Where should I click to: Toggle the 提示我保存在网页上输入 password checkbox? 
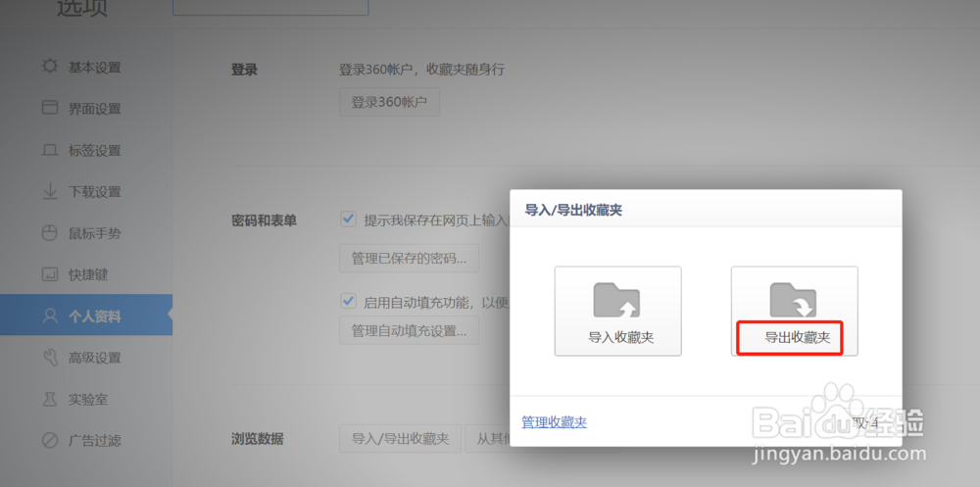click(348, 219)
